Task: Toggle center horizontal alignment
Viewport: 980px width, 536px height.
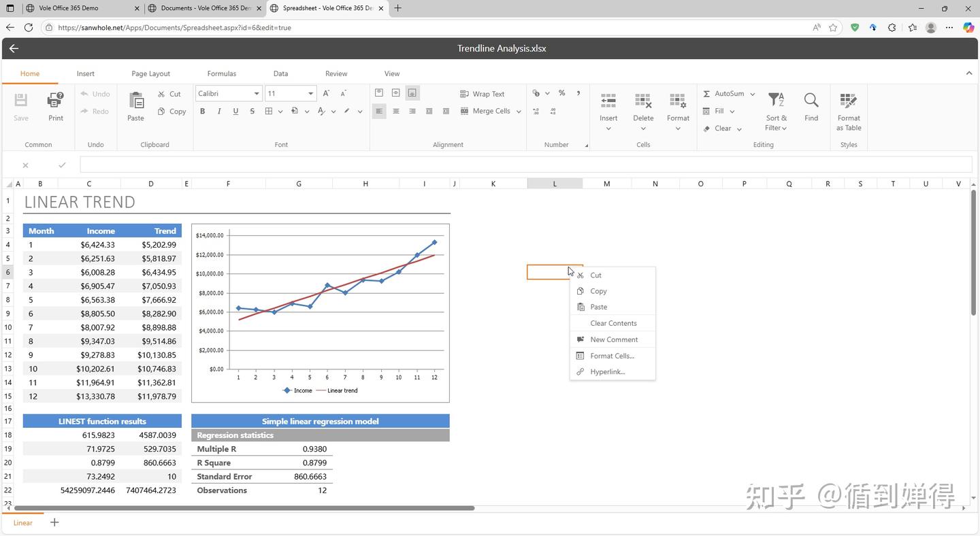Action: 396,112
